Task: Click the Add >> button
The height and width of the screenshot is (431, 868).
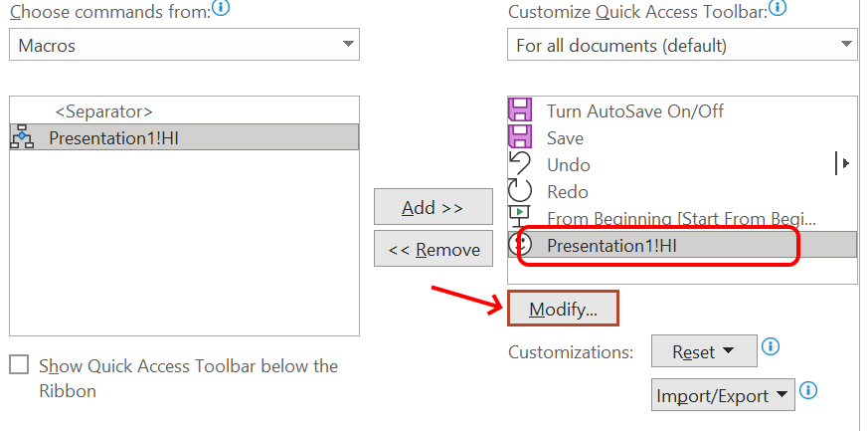Action: (433, 207)
